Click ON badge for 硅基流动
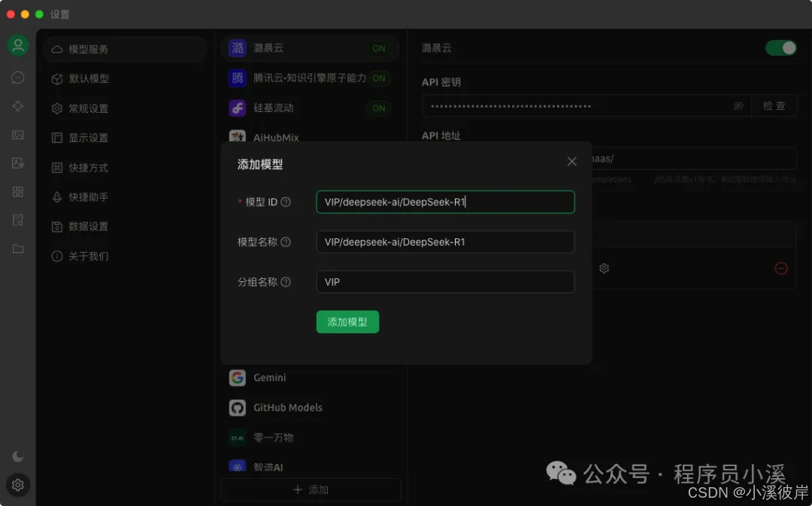Viewport: 812px width, 506px height. point(378,108)
